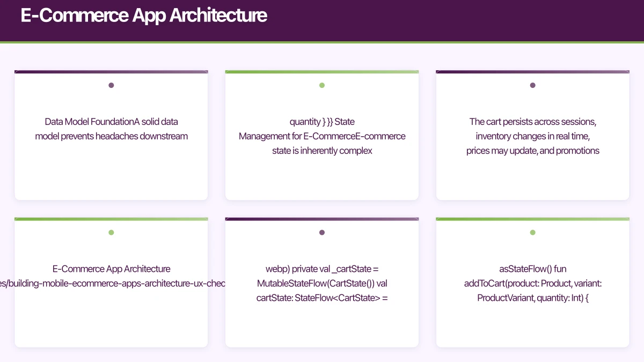Click the purple dot on the cartState code card
644x362 pixels.
(x=322, y=232)
